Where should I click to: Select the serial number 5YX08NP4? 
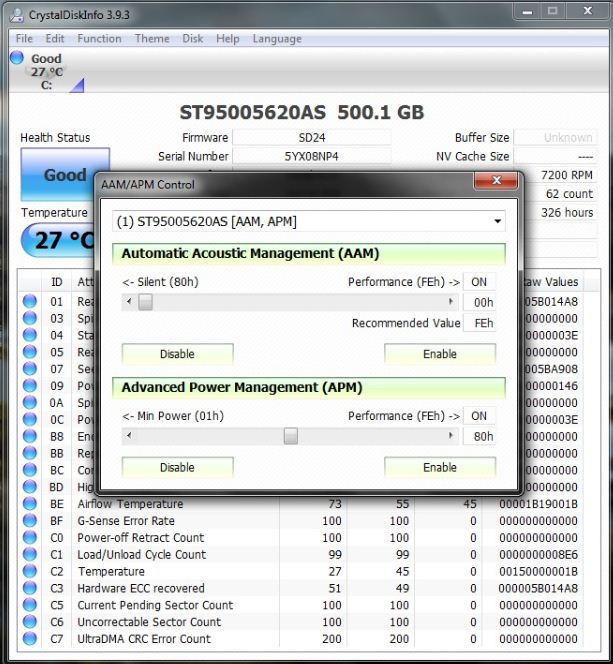(312, 156)
